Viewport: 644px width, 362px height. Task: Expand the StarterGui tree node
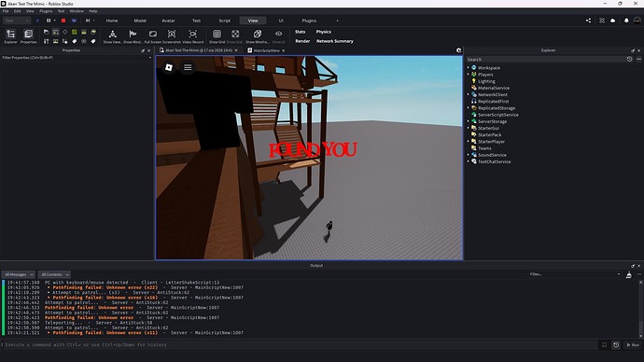(469, 128)
